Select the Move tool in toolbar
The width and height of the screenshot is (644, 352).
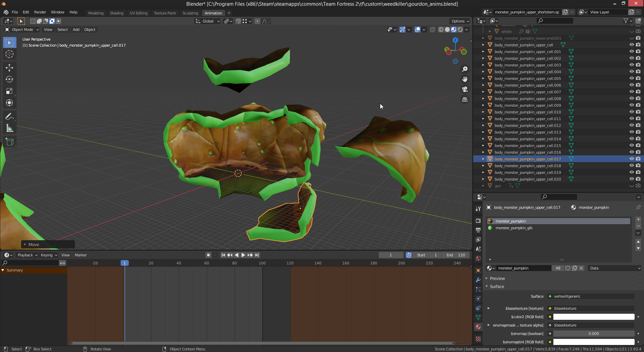(x=9, y=68)
